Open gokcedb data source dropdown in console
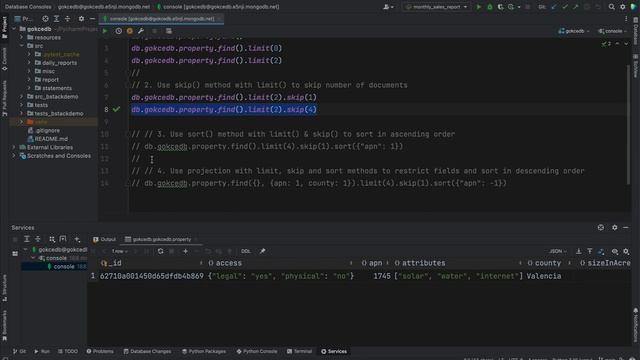The width and height of the screenshot is (640, 360). pyautogui.click(x=574, y=31)
